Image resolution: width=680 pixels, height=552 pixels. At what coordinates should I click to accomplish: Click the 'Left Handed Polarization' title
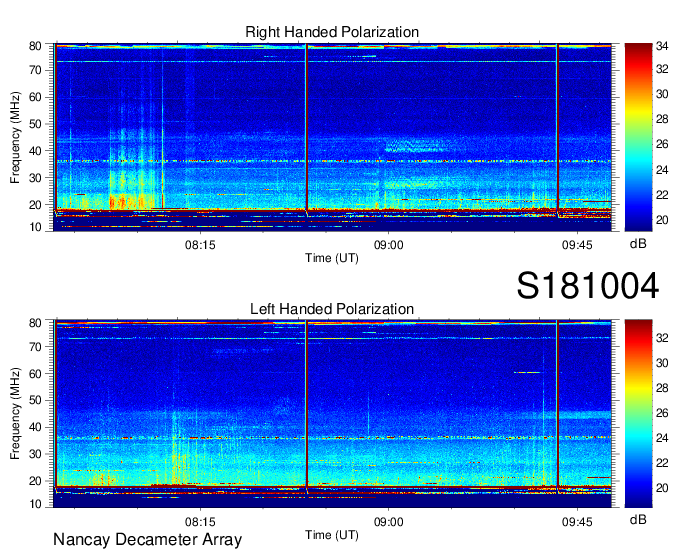[332, 309]
